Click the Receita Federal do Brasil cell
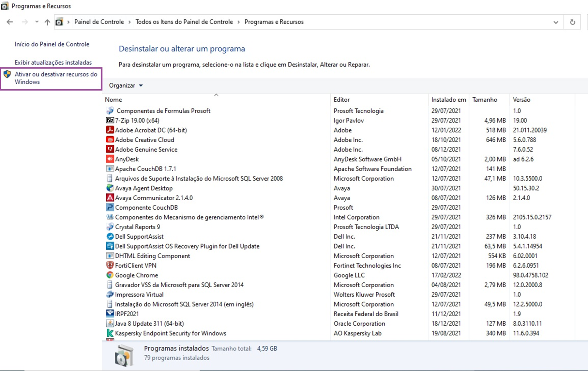 coord(366,314)
